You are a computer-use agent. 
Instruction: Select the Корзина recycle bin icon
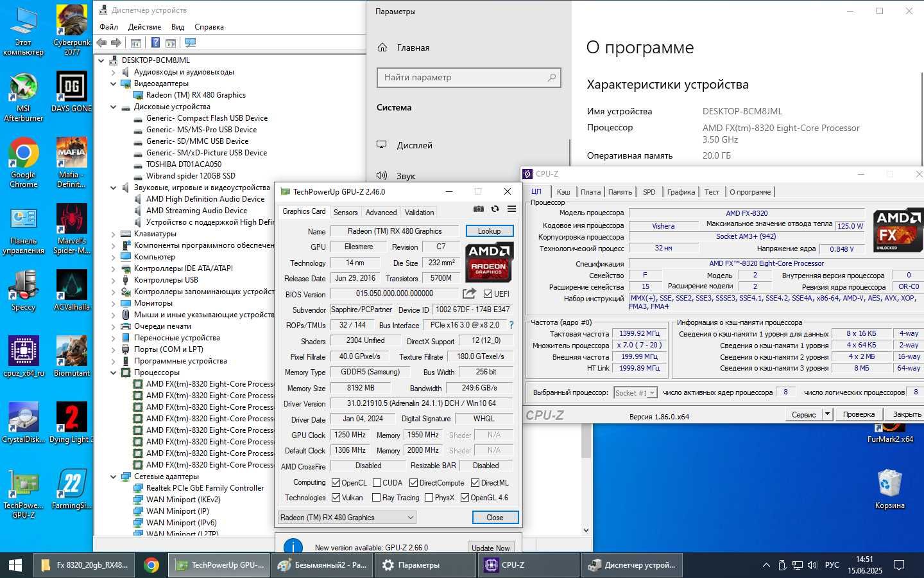pyautogui.click(x=890, y=489)
